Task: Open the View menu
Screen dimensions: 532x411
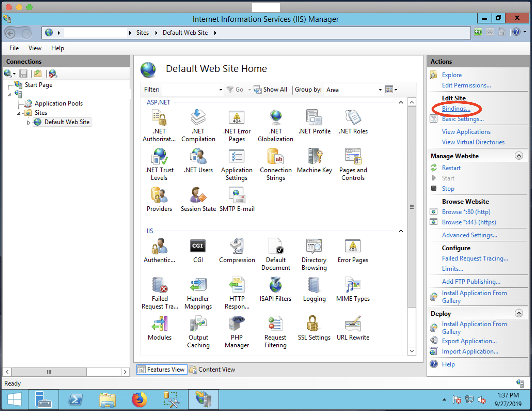Action: click(x=35, y=48)
